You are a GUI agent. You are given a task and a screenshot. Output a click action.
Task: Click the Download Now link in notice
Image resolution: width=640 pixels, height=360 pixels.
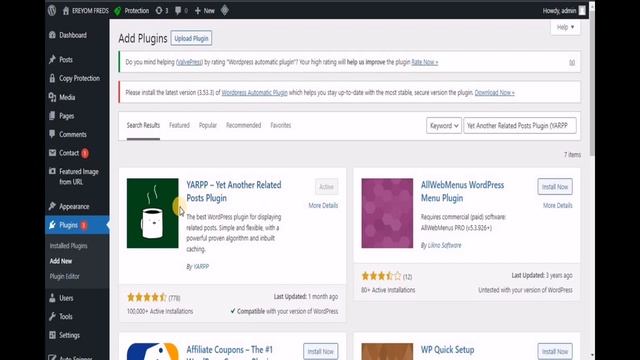[495, 93]
